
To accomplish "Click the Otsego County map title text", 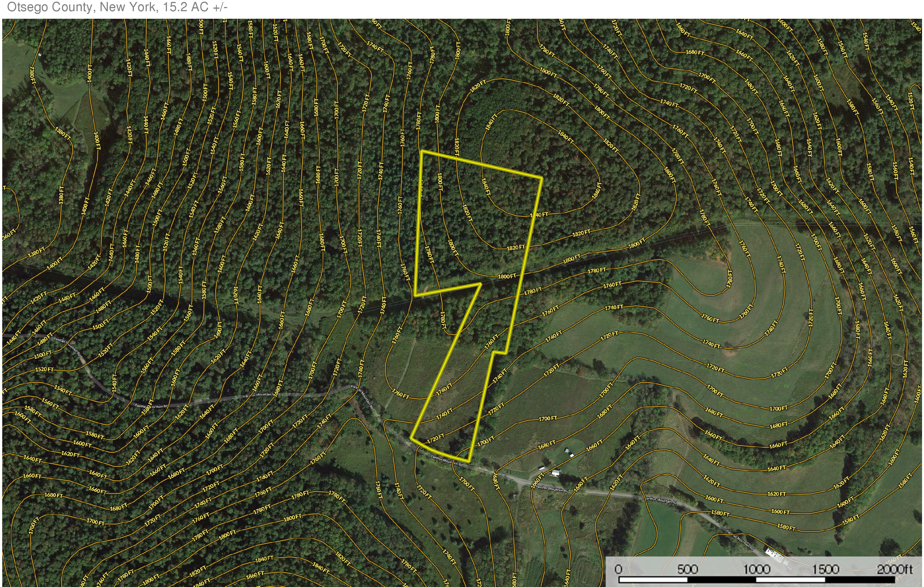I will click(117, 7).
